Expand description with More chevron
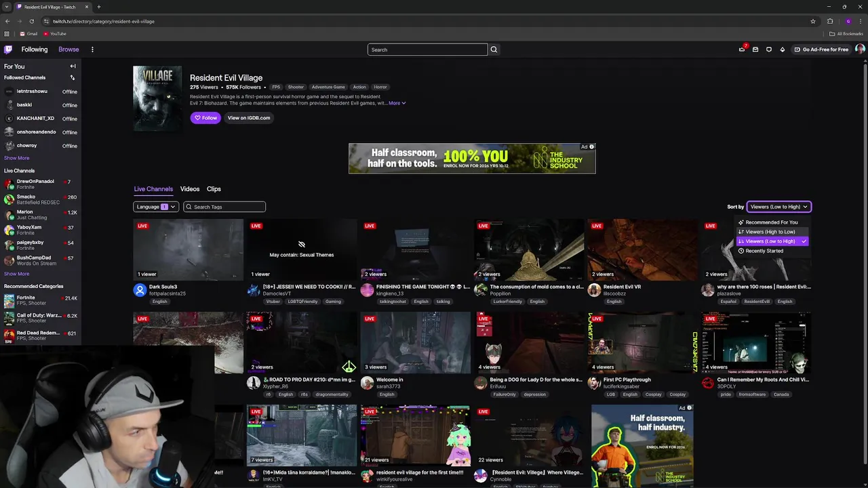This screenshot has height=488, width=868. click(397, 103)
